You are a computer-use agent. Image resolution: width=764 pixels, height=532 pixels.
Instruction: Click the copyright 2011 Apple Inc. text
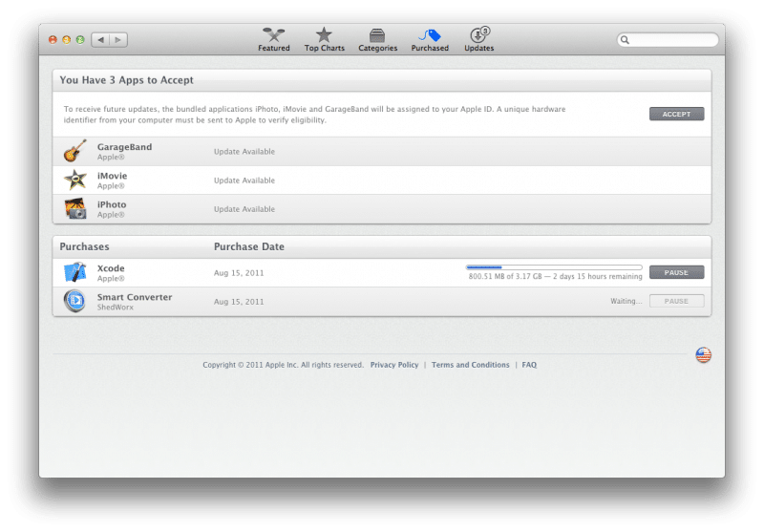pyautogui.click(x=283, y=365)
